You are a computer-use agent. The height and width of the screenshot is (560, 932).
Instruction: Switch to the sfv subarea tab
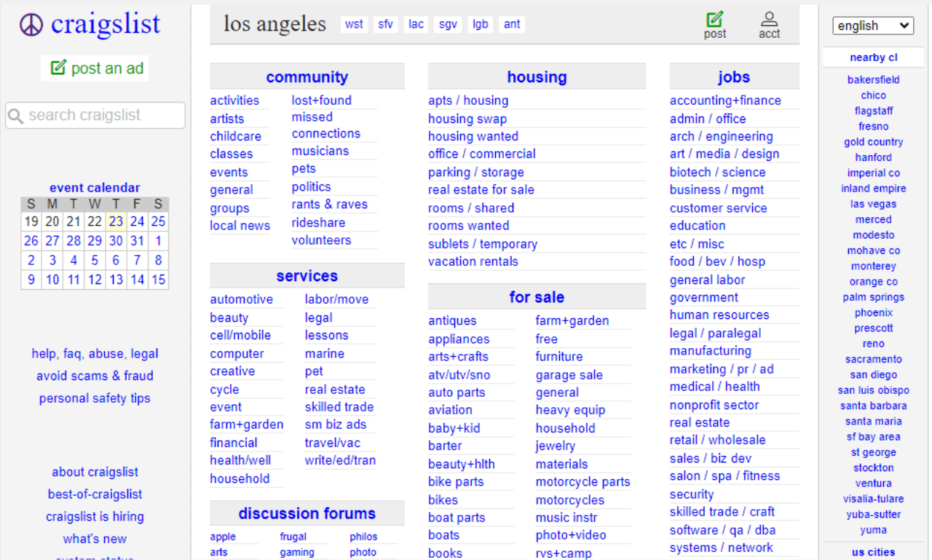(385, 24)
